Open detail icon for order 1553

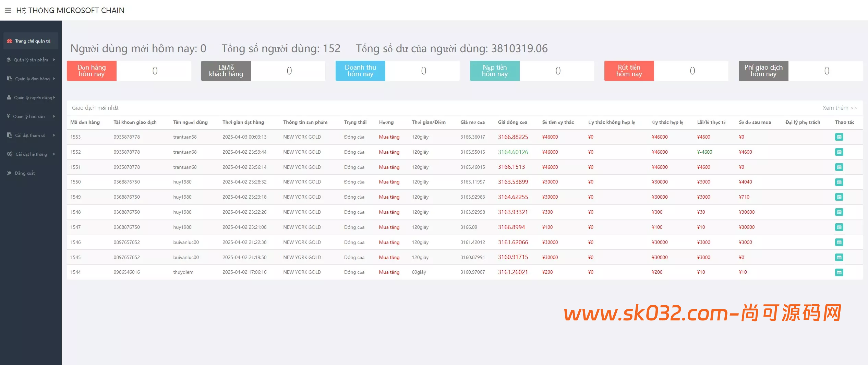(839, 137)
